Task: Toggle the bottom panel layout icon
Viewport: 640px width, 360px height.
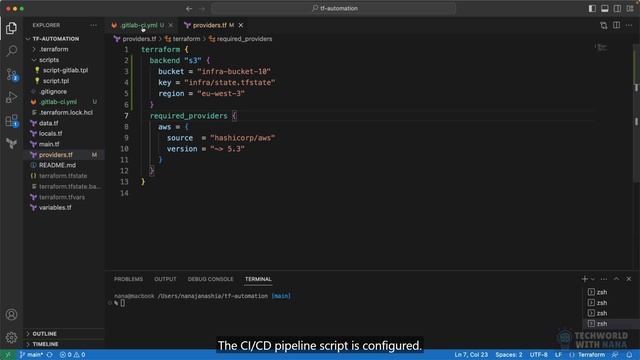Action: tap(604, 9)
